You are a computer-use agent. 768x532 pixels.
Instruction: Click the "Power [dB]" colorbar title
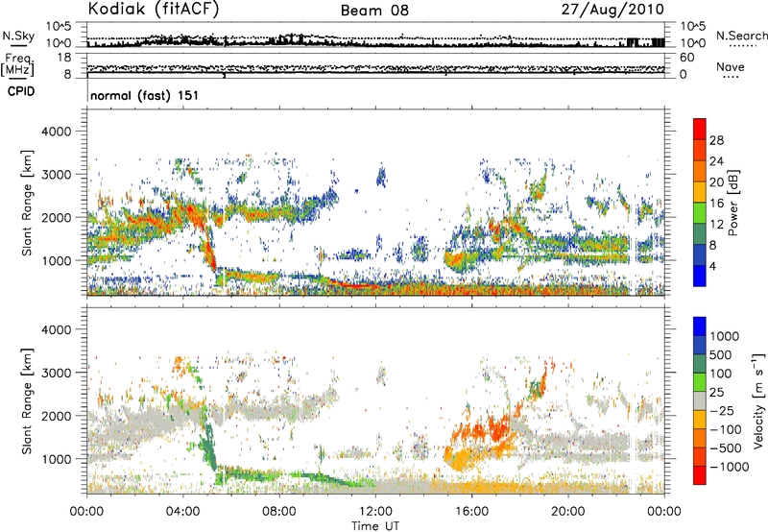[x=732, y=203]
